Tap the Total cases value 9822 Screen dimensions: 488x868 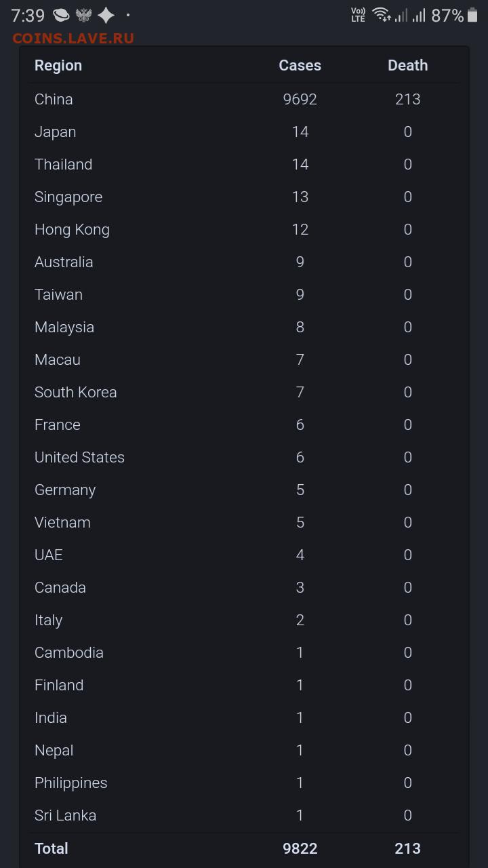(x=300, y=848)
